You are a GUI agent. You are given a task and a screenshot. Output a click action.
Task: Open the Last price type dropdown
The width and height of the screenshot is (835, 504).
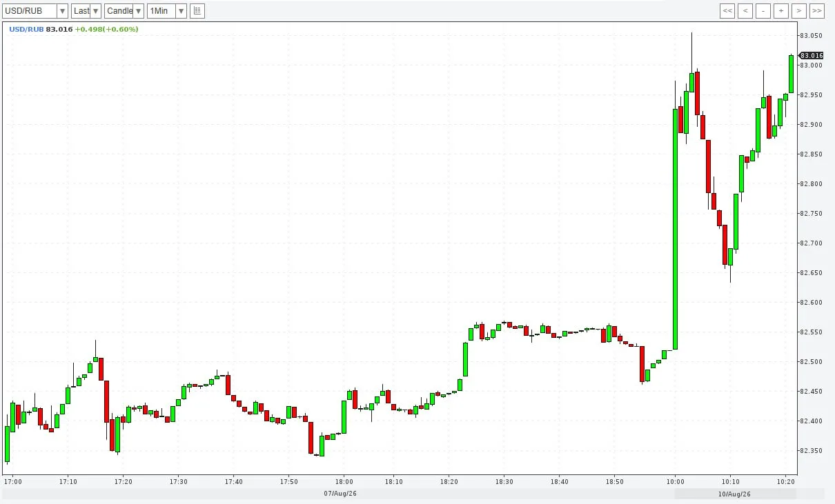click(86, 11)
